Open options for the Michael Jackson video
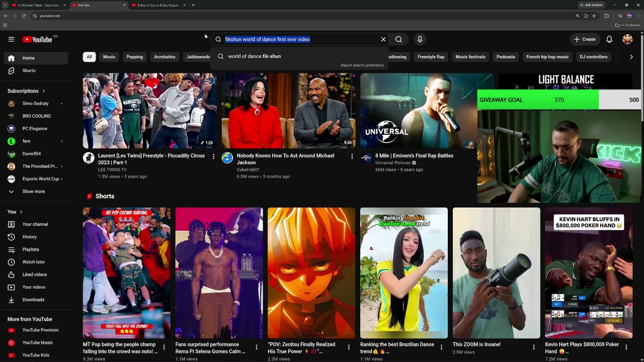Viewport: 644px width, 362px height. tap(352, 157)
